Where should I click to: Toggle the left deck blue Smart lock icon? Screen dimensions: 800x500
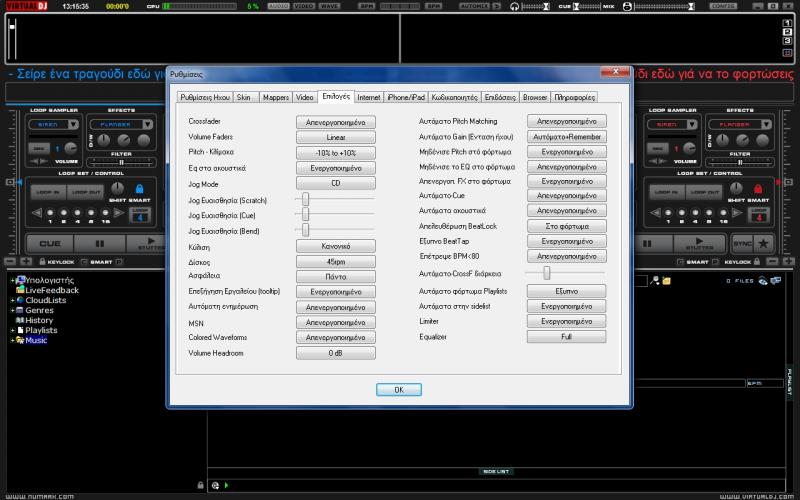[x=139, y=189]
